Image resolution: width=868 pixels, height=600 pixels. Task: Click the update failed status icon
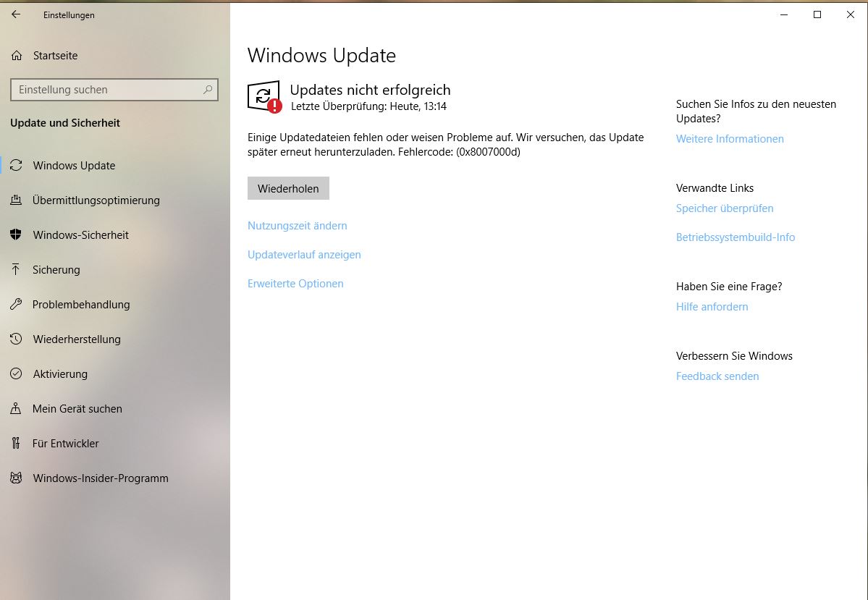pos(264,97)
